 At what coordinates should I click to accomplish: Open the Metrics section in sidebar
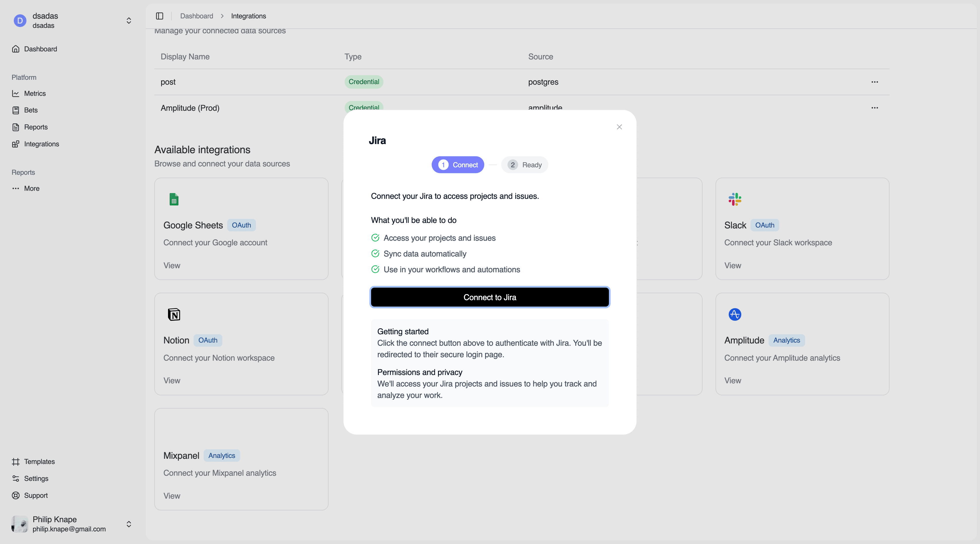[x=34, y=93]
